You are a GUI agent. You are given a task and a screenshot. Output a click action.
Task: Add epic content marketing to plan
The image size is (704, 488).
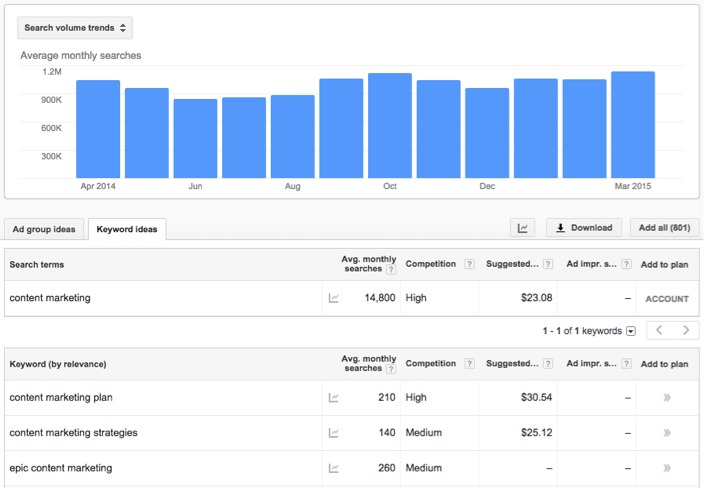coord(667,468)
